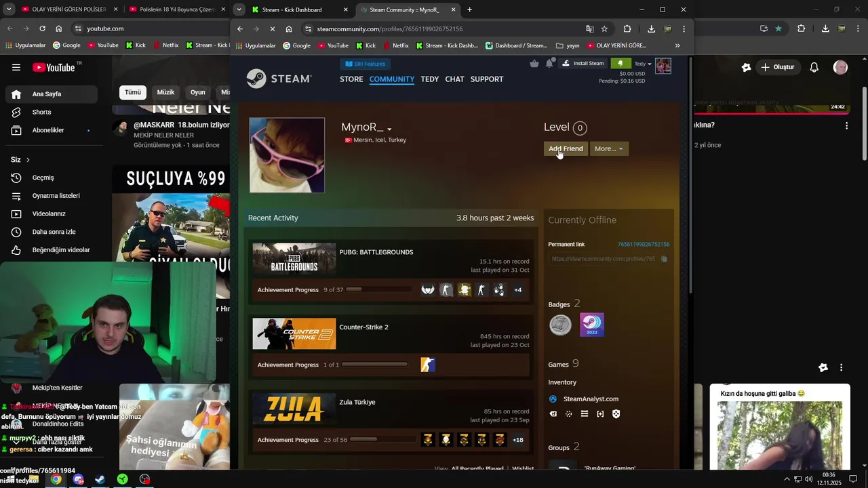The height and width of the screenshot is (488, 868).
Task: Open the TEDY menu
Action: point(430,79)
